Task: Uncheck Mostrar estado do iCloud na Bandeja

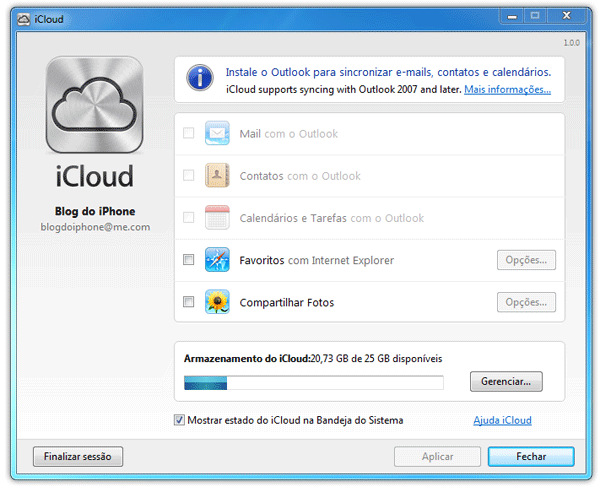Action: [179, 420]
